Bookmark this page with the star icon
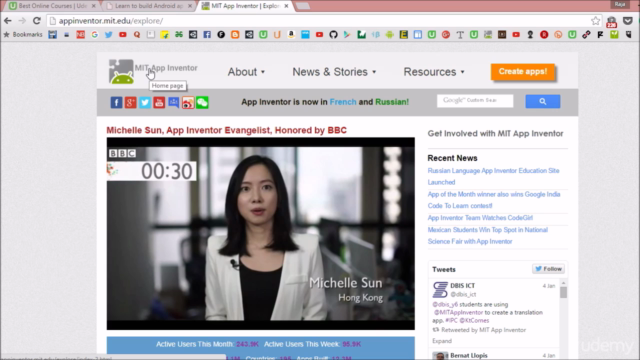 pyautogui.click(x=596, y=21)
